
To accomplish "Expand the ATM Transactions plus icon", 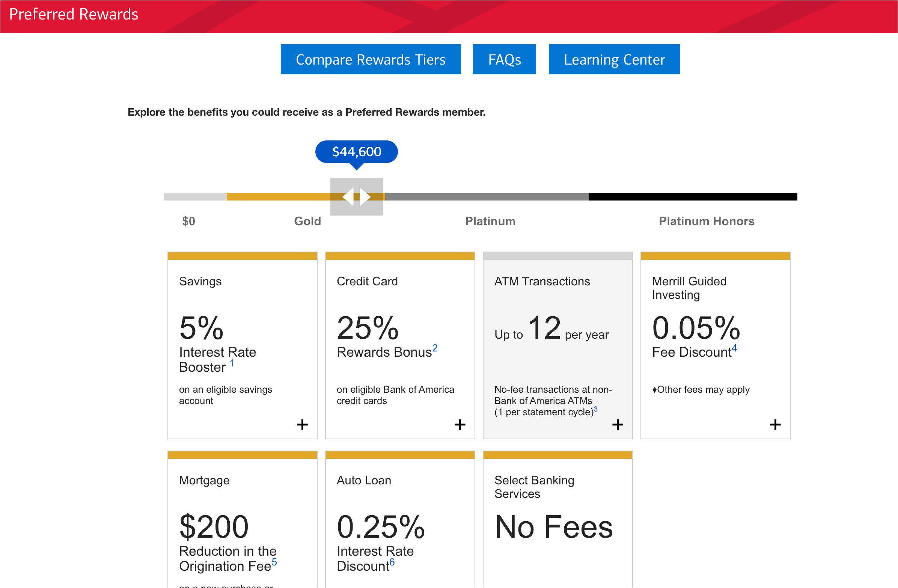I will [617, 425].
